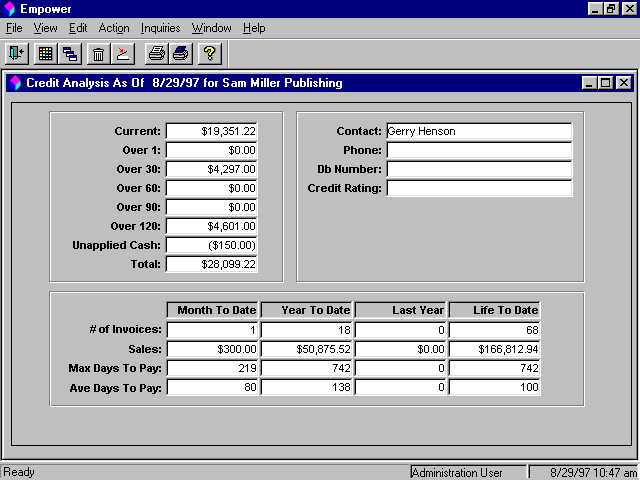
Task: Click the yellow question mark help icon
Action: (210, 53)
